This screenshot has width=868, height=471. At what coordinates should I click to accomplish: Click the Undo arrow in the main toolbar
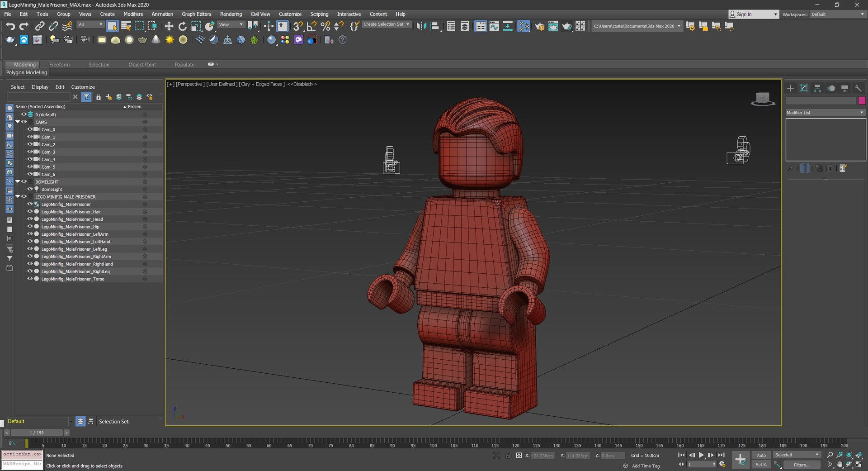coord(10,26)
